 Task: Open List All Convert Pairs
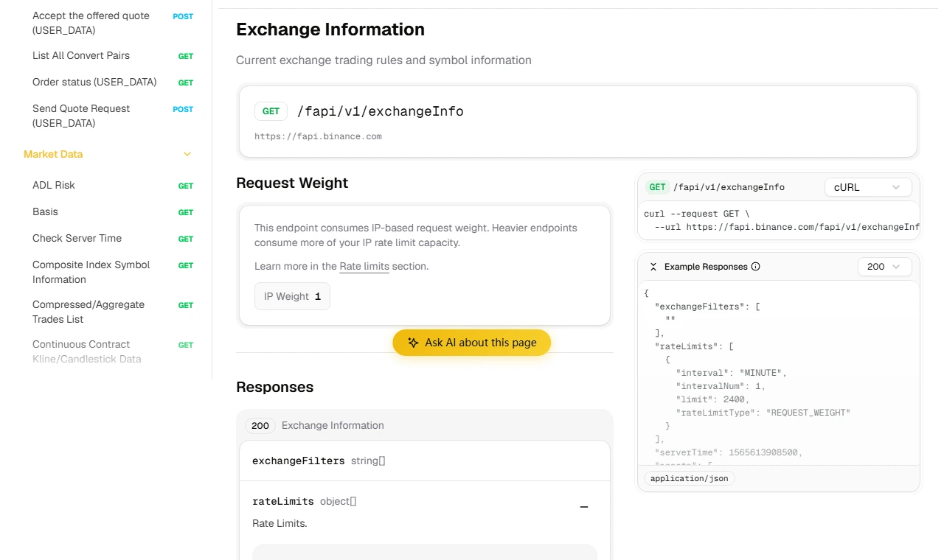tap(81, 55)
